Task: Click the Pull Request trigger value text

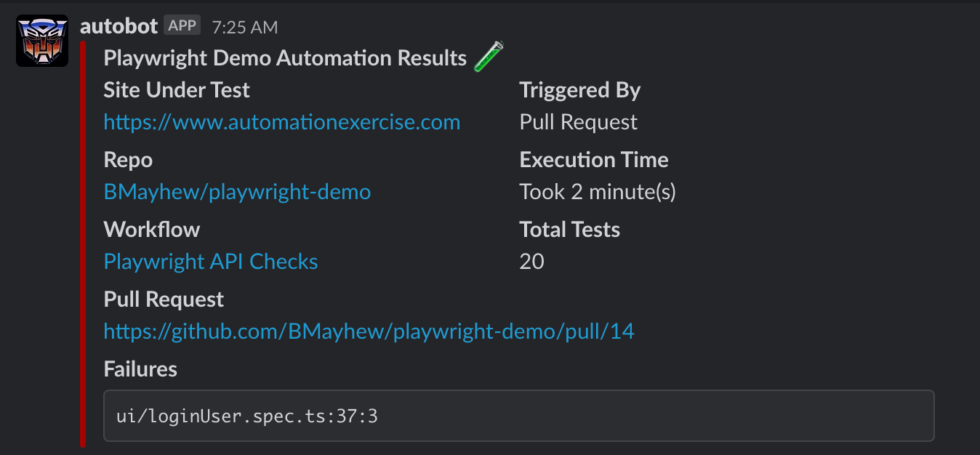Action: click(579, 122)
